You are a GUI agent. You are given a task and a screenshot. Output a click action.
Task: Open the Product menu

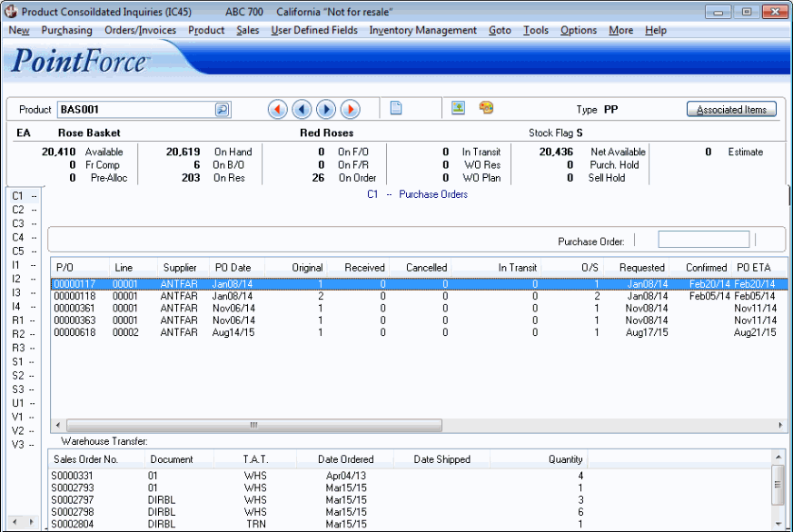(206, 30)
